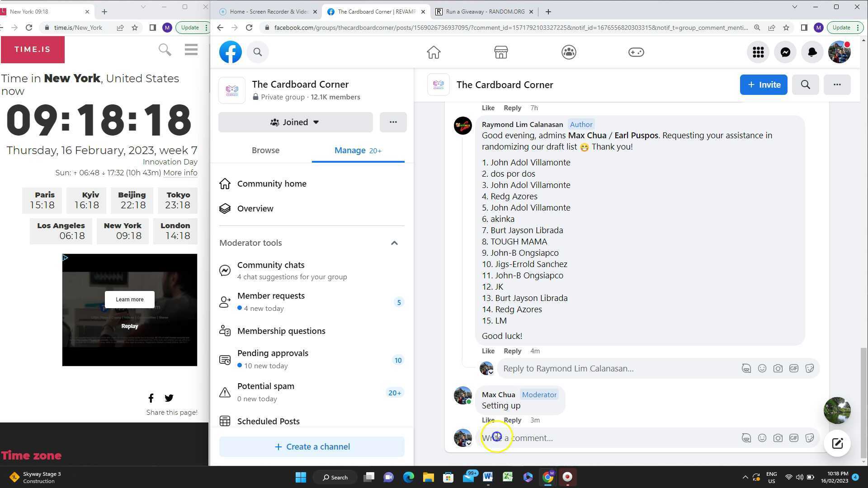Click Facebook menu grid icon
The height and width of the screenshot is (488, 868).
click(758, 52)
